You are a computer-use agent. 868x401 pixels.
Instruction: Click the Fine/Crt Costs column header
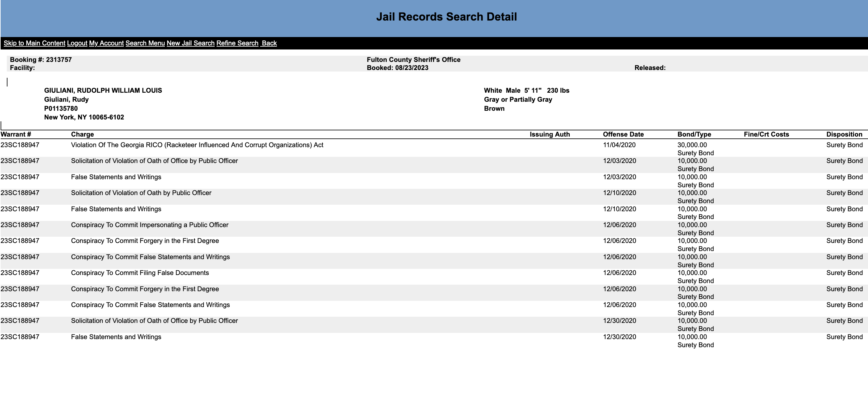[x=767, y=134]
